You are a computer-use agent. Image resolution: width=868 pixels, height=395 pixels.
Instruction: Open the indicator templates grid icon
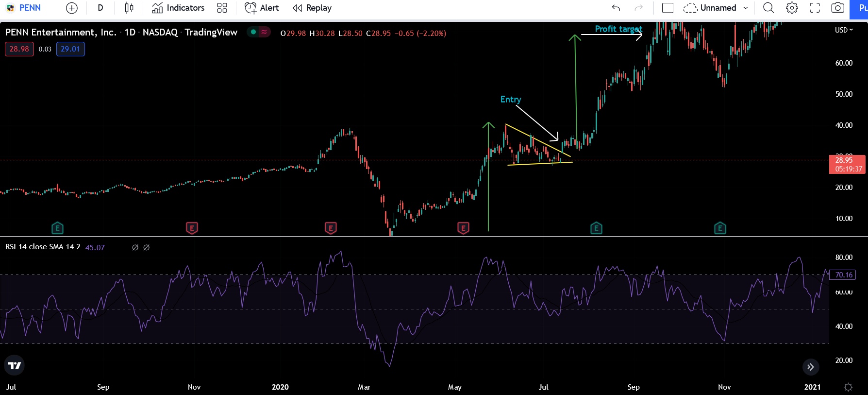[222, 8]
